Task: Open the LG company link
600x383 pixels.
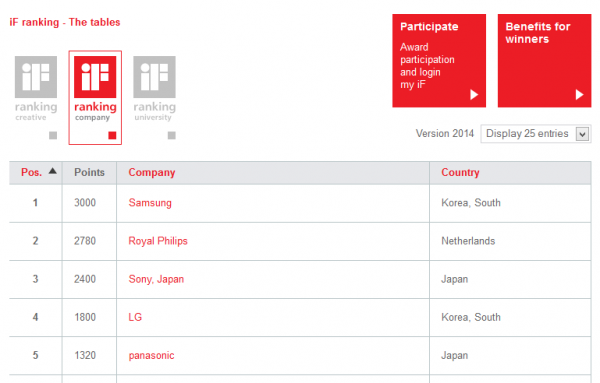Action: coord(135,317)
